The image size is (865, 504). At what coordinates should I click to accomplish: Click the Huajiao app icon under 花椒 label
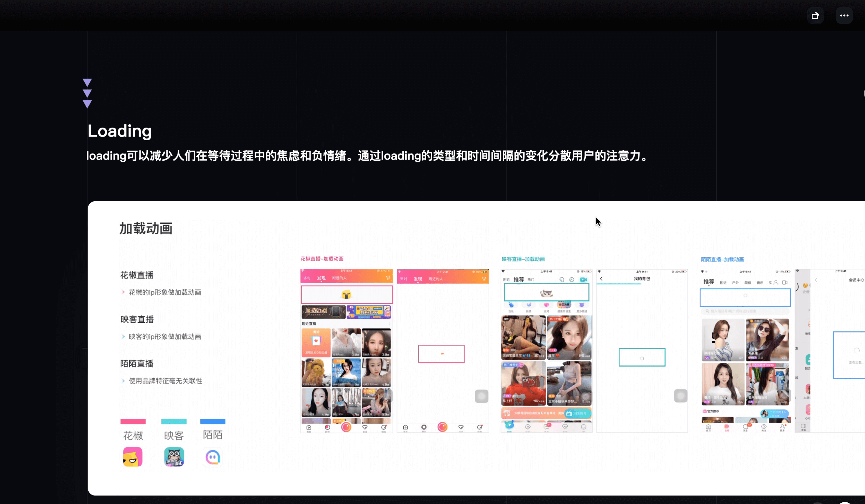click(x=133, y=457)
